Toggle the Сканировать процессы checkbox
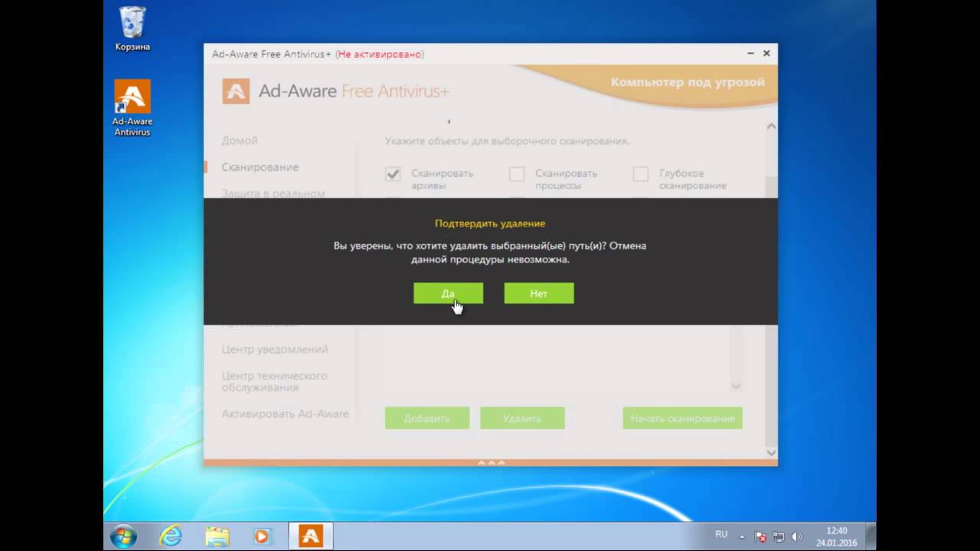Viewport: 980px width, 551px height. [517, 174]
